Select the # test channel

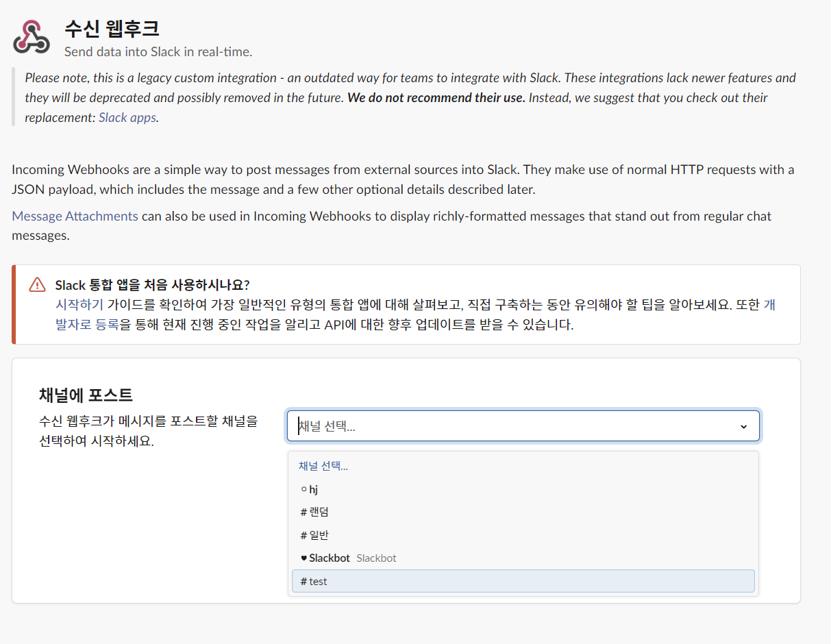pyautogui.click(x=523, y=581)
